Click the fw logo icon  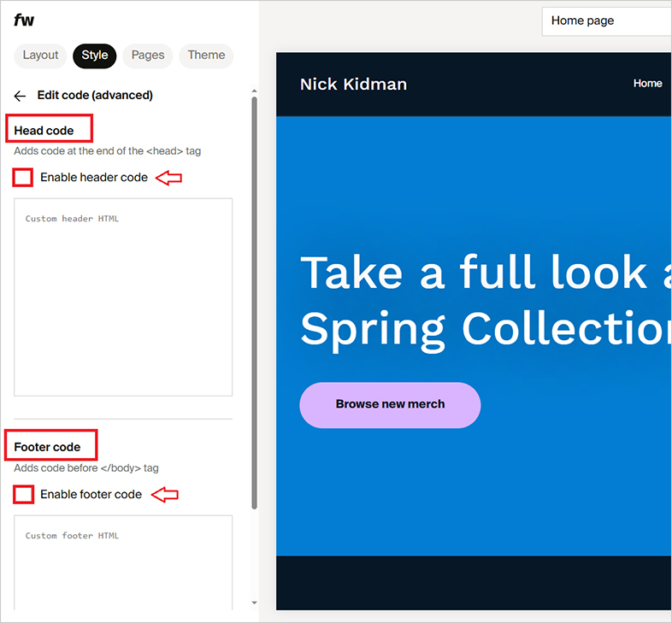pos(24,21)
